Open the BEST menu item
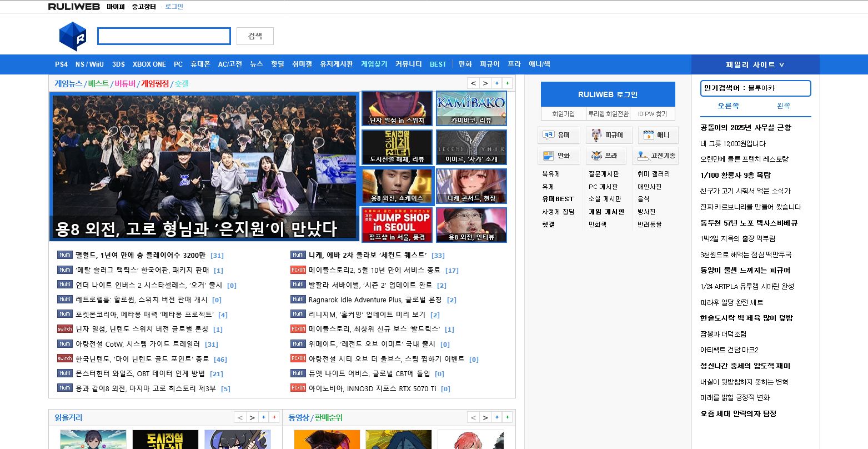 438,64
